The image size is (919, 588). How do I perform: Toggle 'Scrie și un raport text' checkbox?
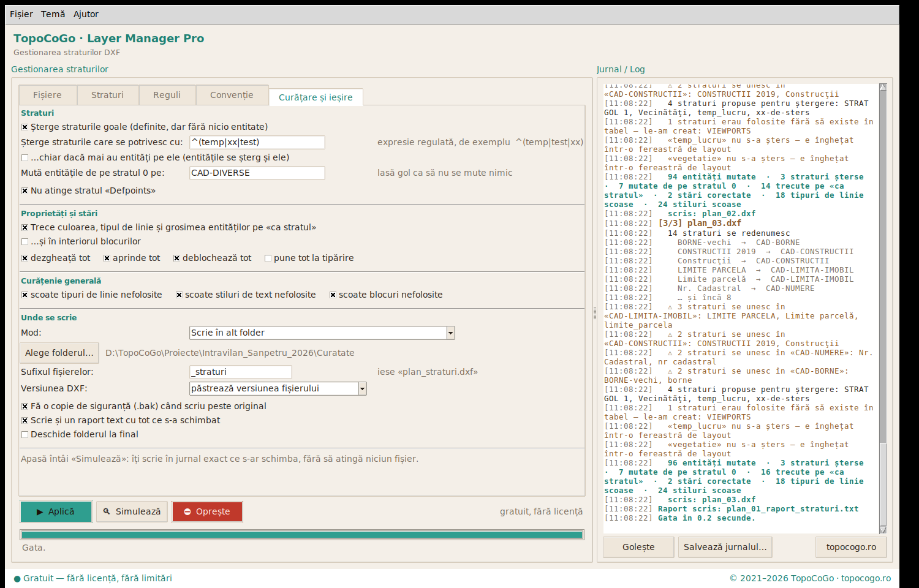pos(25,421)
